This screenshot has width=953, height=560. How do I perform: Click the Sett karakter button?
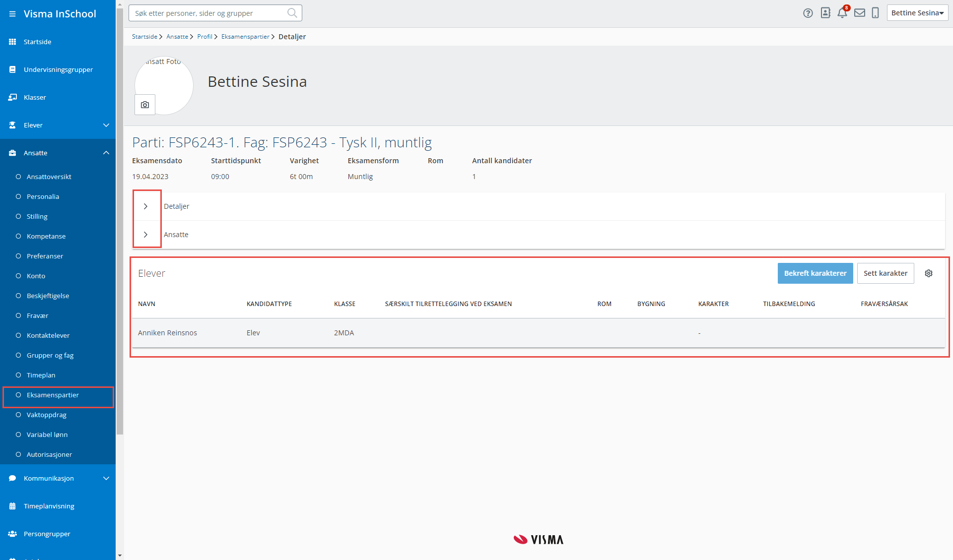click(885, 273)
